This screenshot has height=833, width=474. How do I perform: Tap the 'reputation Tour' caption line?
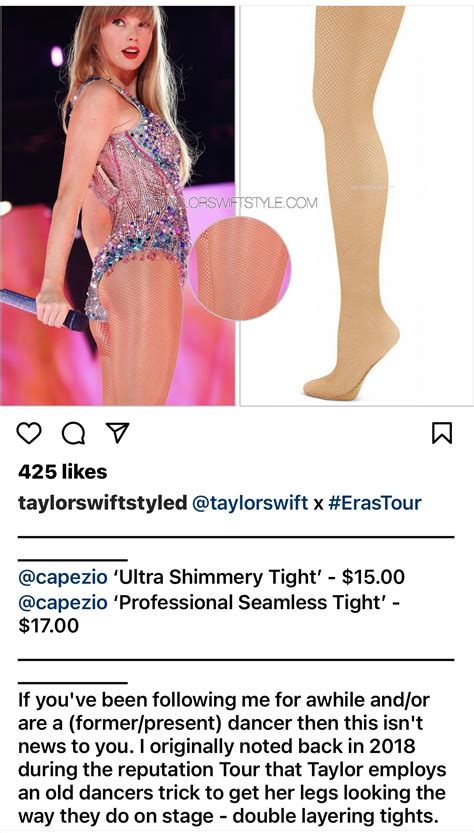(232, 770)
